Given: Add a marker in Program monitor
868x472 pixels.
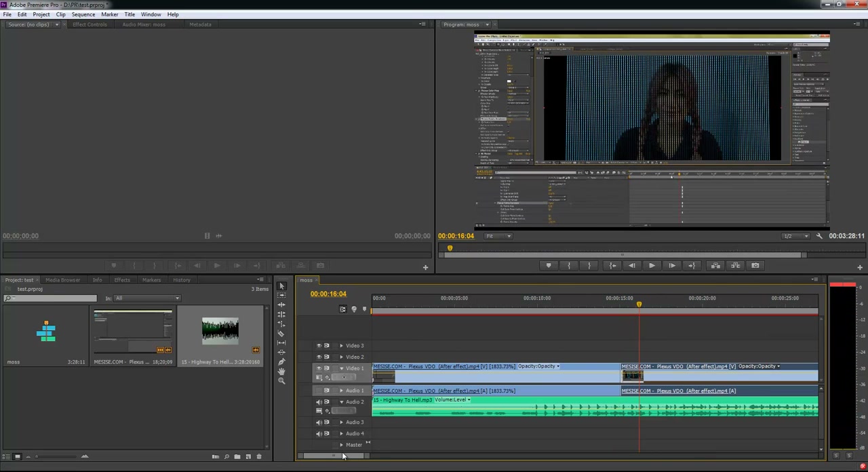Looking at the screenshot, I should [549, 266].
